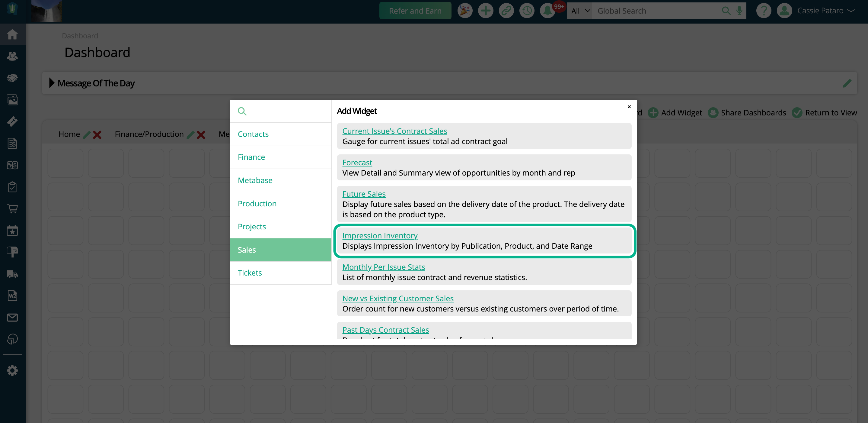The width and height of the screenshot is (868, 423).
Task: Open settings gear in sidebar
Action: coord(12,370)
